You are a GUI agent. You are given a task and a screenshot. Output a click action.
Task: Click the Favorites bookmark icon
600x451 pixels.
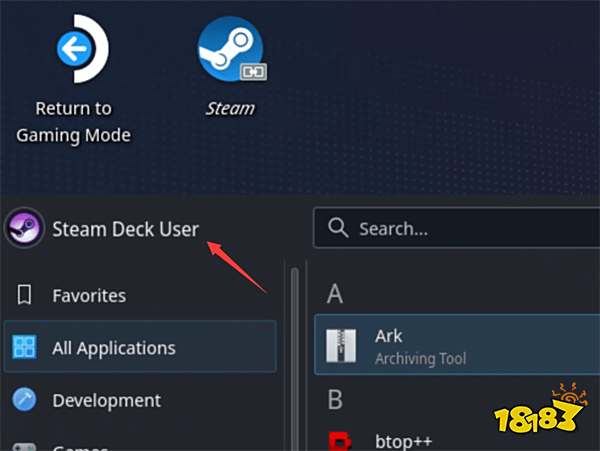25,295
